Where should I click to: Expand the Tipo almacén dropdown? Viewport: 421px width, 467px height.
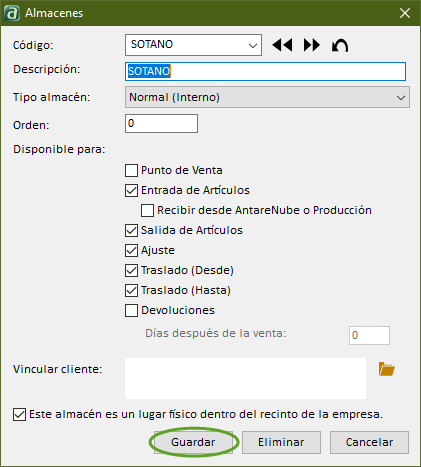pyautogui.click(x=267, y=97)
